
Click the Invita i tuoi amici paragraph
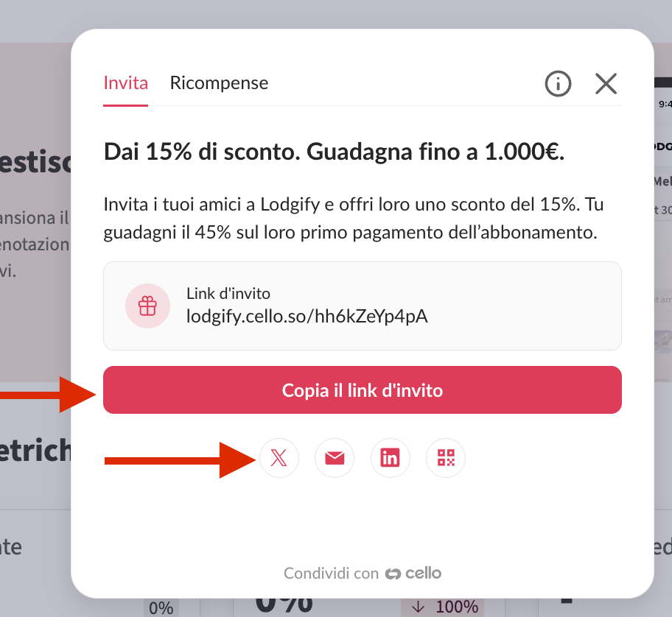354,219
